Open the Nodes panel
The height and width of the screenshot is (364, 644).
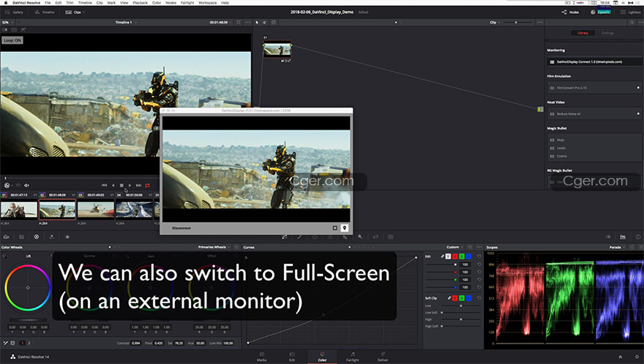570,12
